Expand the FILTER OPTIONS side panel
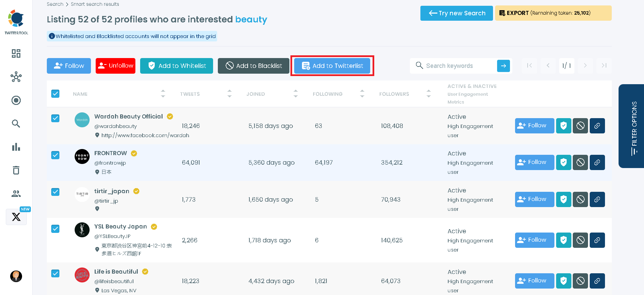This screenshot has width=644, height=295. pyautogui.click(x=631, y=126)
